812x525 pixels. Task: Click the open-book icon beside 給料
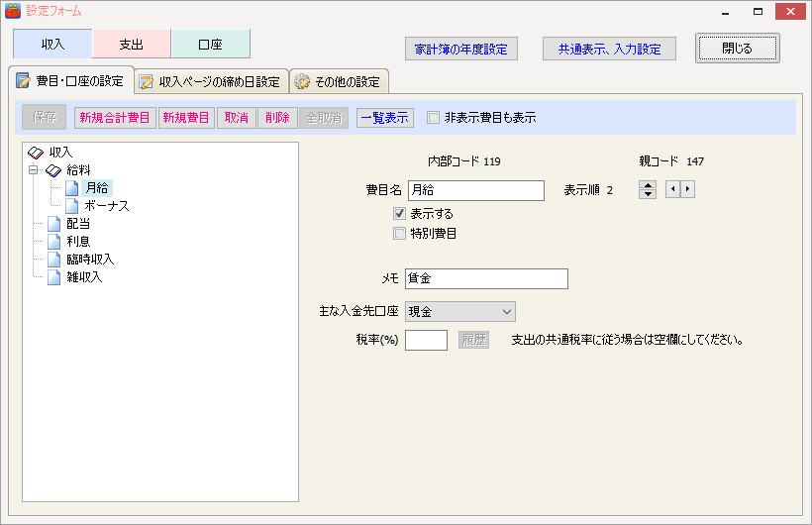pos(53,170)
